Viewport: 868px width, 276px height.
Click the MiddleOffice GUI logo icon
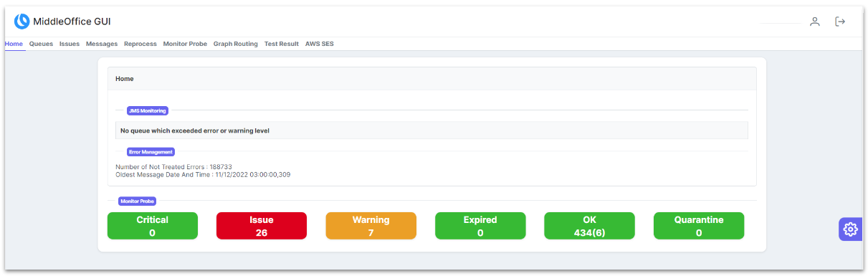(x=22, y=22)
